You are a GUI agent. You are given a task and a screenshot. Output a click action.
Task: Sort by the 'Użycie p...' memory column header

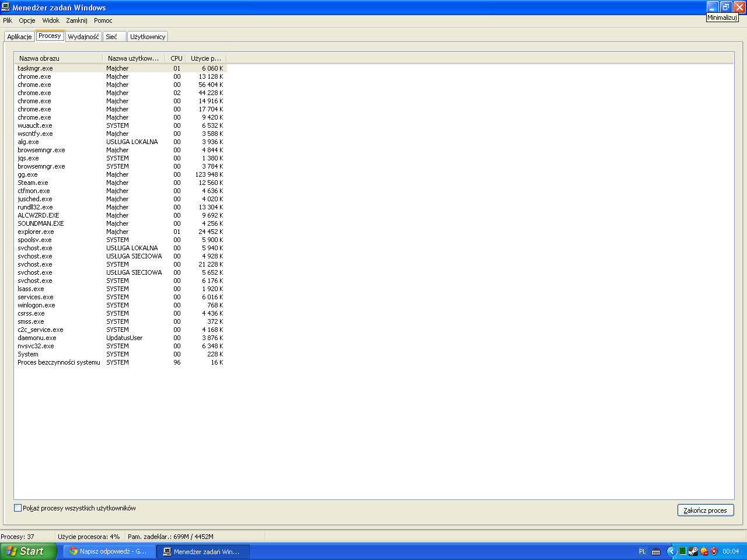coord(206,58)
